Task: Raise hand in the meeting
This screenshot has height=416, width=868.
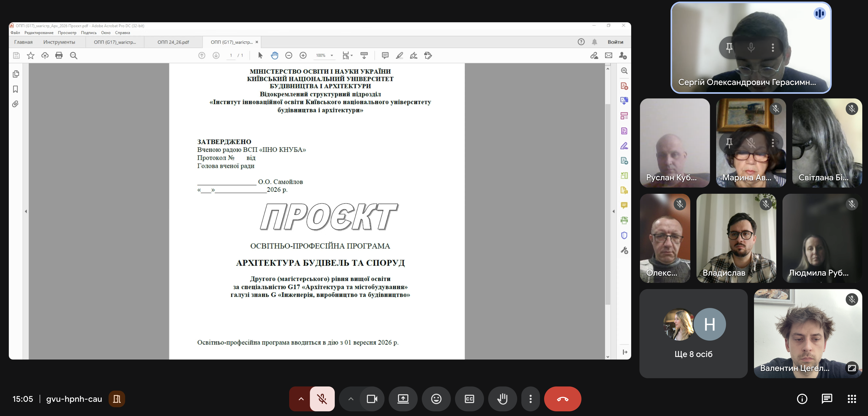Action: [502, 399]
